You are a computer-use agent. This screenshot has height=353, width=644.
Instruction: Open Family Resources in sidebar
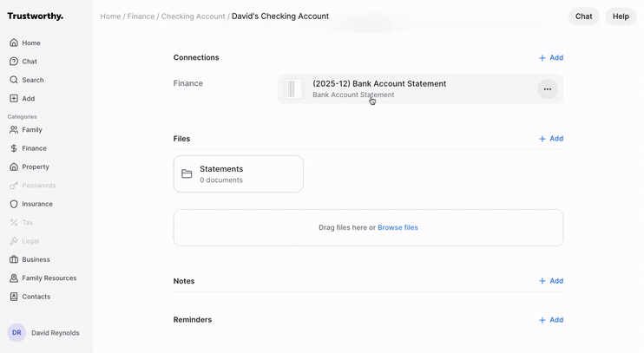coord(49,278)
